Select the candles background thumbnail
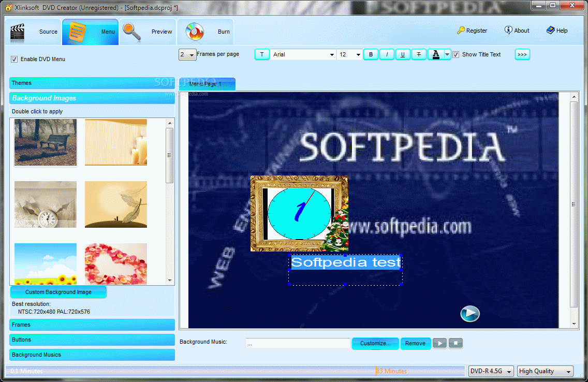Viewport: 588px width, 382px height. click(116, 142)
